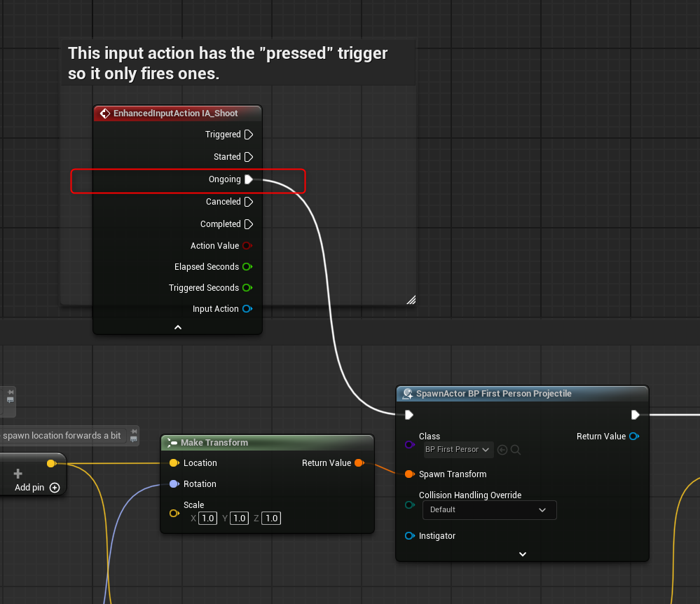Screen dimensions: 700x604
Task: Toggle the 'spawn location forwards a bit' bubble visibility
Action: 133,440
